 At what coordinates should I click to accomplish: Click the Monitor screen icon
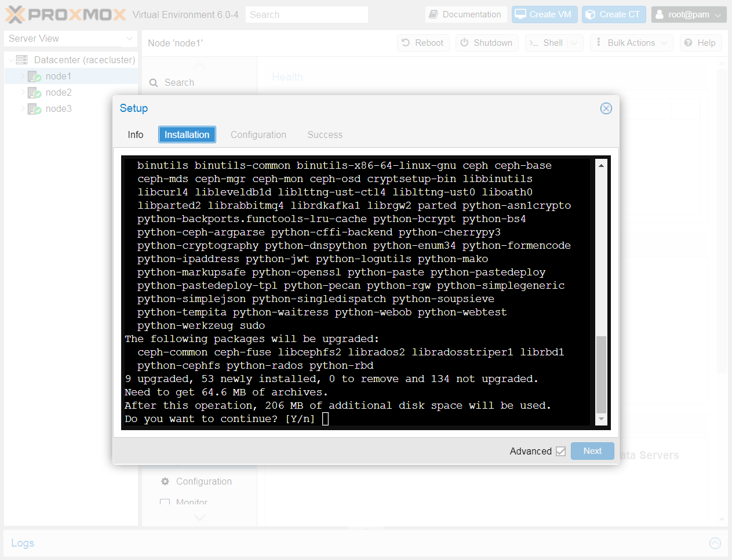coord(165,503)
